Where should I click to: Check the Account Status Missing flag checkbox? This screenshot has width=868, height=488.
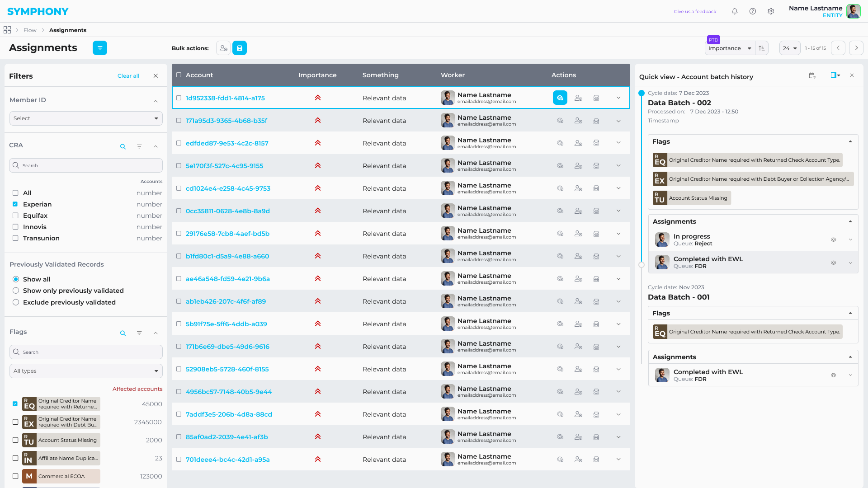click(15, 440)
